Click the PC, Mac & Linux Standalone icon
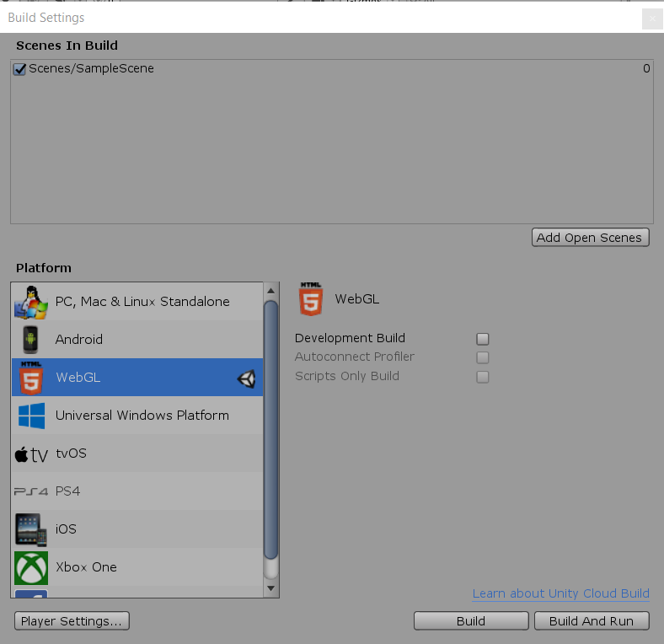 coord(31,302)
